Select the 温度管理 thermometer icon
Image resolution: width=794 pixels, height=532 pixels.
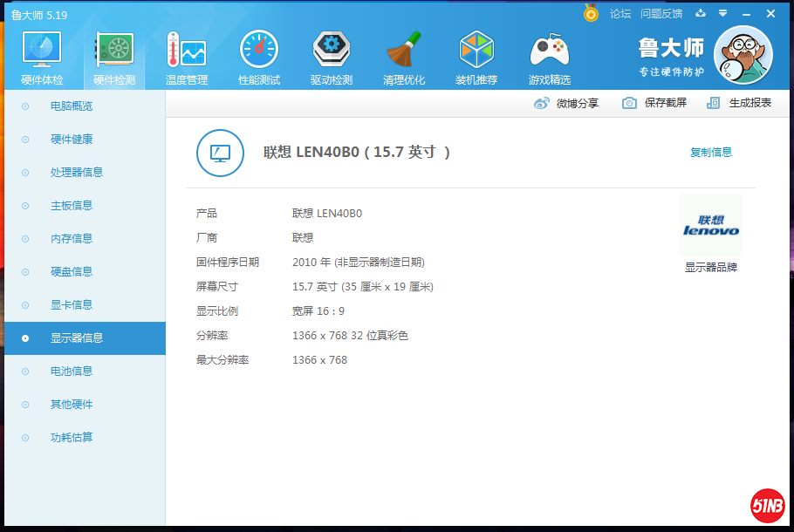tap(186, 52)
